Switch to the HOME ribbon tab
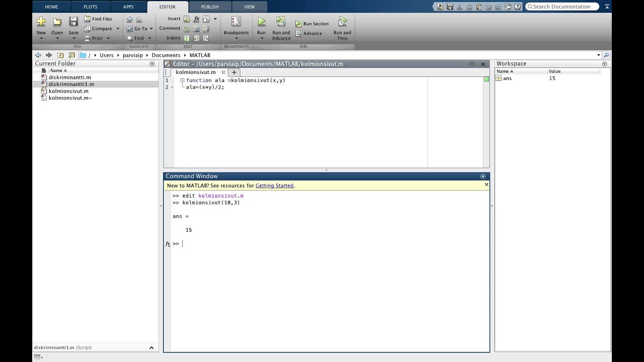This screenshot has height=362, width=644. (51, 7)
